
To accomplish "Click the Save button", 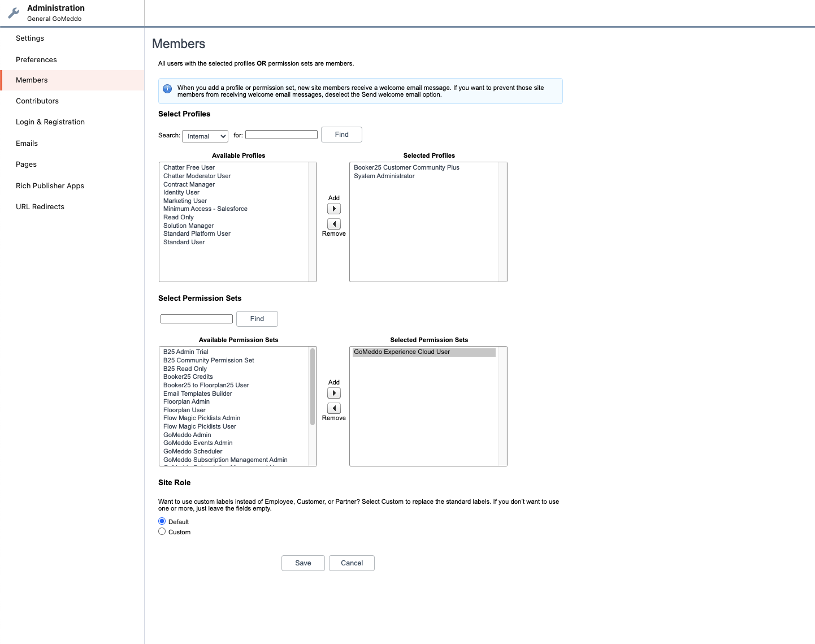I will pos(303,563).
